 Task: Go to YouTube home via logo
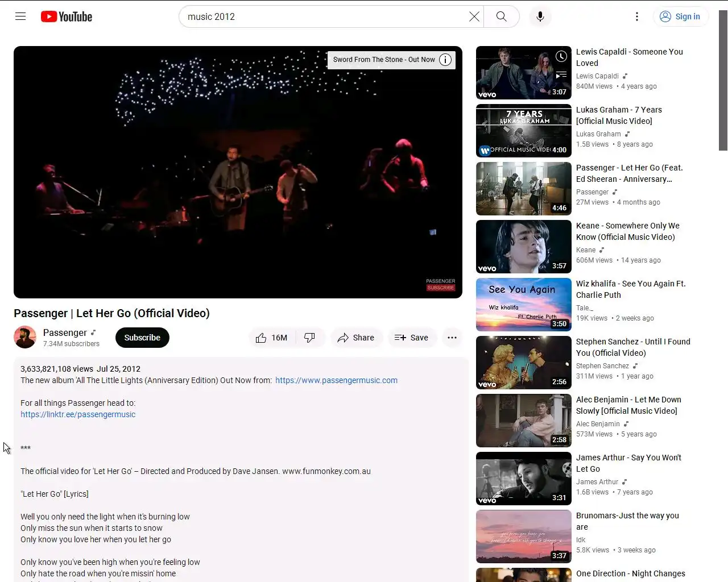click(67, 16)
